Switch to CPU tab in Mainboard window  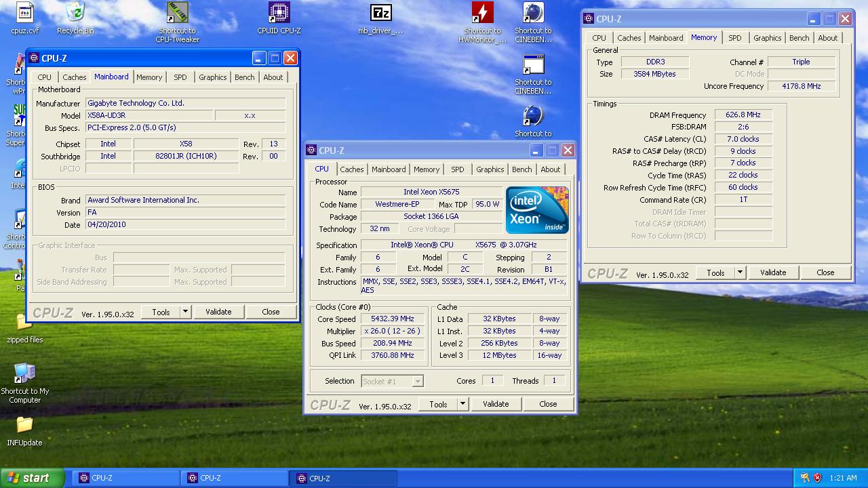(x=45, y=77)
